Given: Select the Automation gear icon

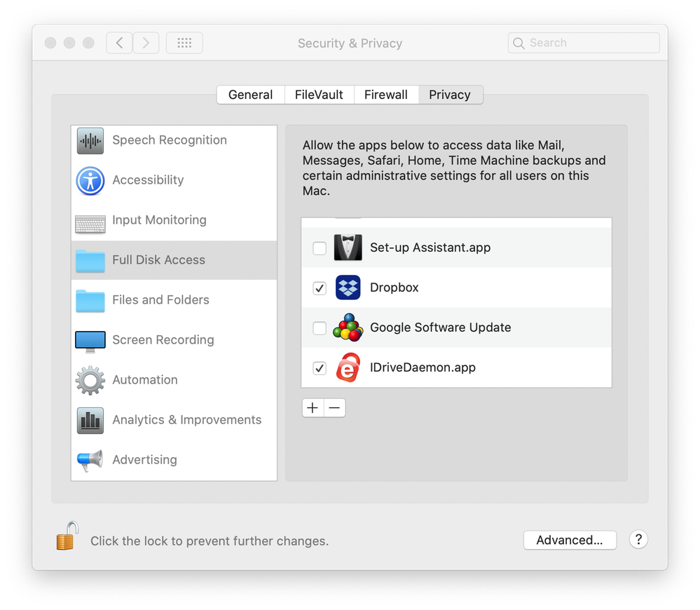Looking at the screenshot, I should (x=90, y=380).
